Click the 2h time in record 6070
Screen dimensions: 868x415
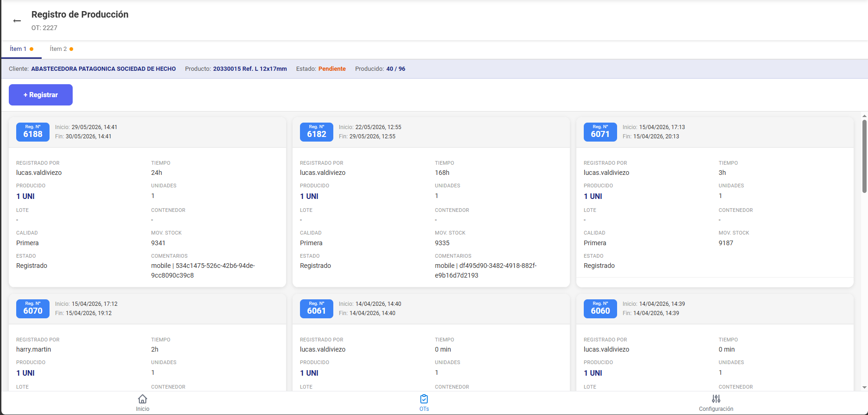(x=155, y=349)
